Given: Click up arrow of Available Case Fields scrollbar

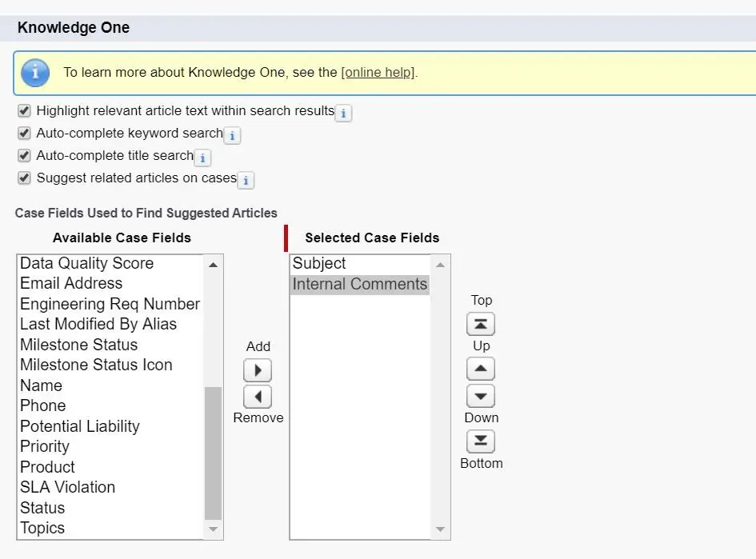Looking at the screenshot, I should [x=213, y=265].
